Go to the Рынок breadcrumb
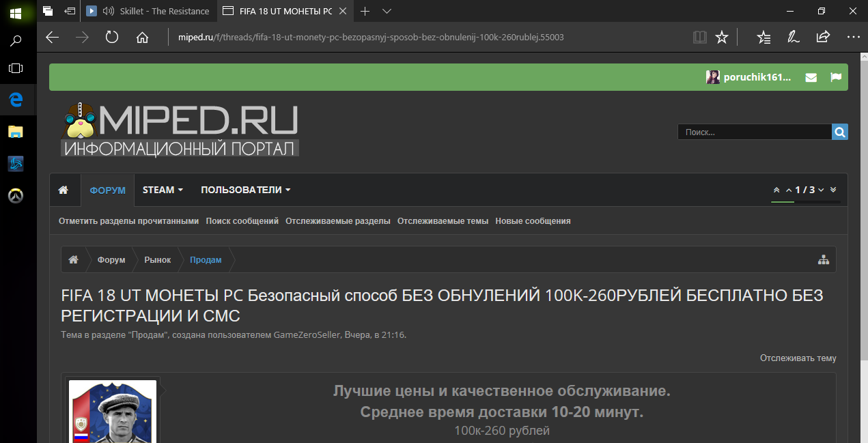The image size is (868, 443). tap(158, 260)
